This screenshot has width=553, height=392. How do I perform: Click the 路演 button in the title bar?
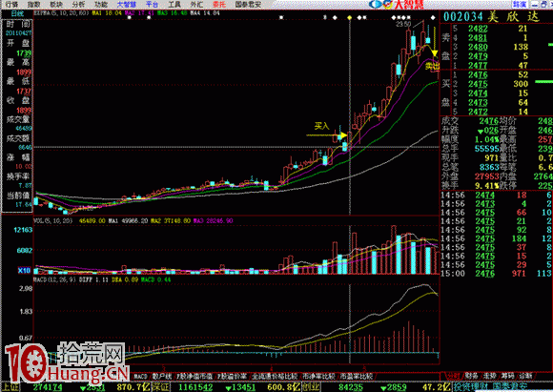(520, 4)
